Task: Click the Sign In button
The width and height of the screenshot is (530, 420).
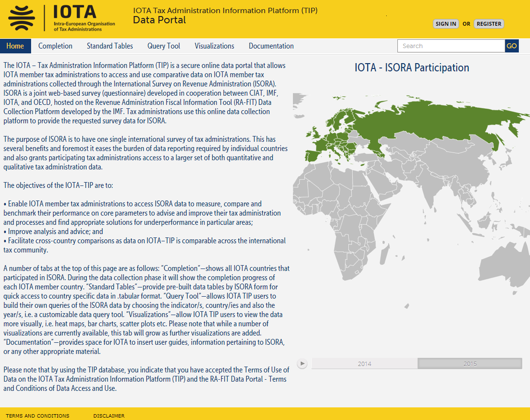Action: click(x=445, y=24)
